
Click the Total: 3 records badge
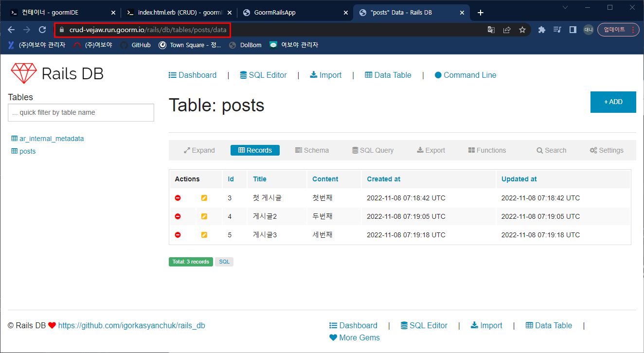pos(191,262)
